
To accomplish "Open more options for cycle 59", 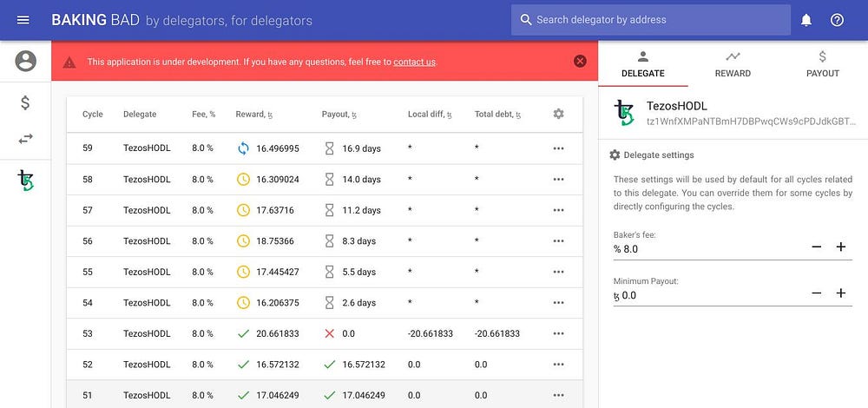I will click(x=558, y=148).
